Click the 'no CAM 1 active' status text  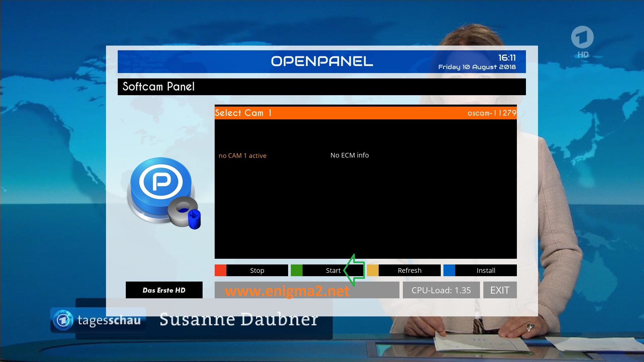pyautogui.click(x=243, y=156)
